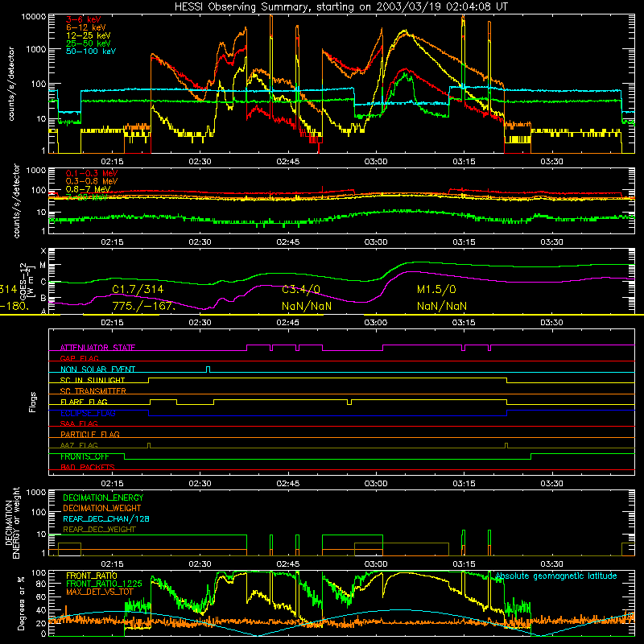
Task: Click the 25-50 keV legend entry
Action: point(89,43)
